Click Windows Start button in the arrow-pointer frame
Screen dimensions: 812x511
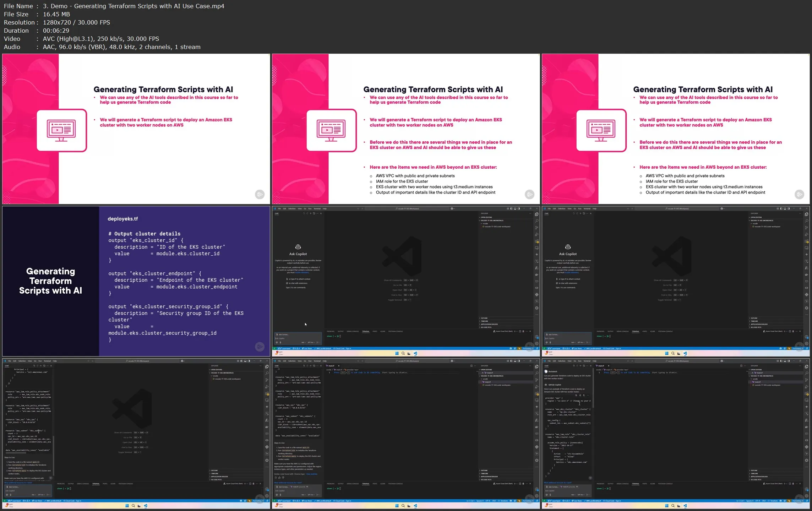click(x=397, y=353)
